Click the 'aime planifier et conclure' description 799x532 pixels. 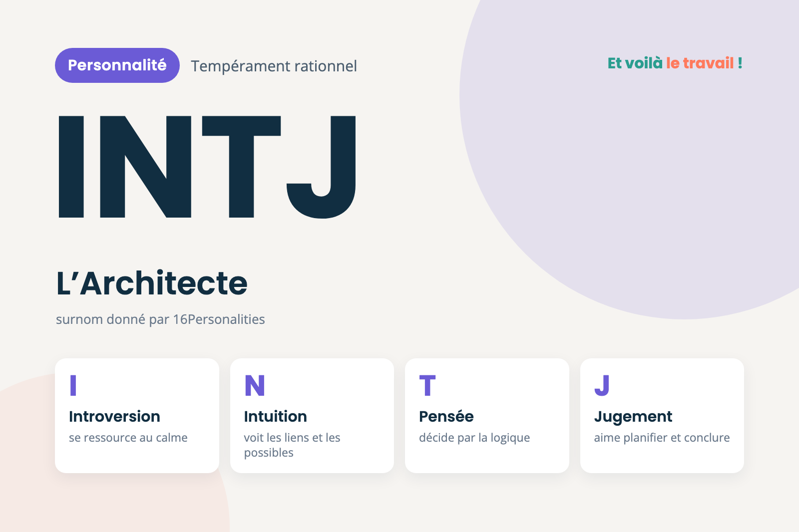click(662, 438)
